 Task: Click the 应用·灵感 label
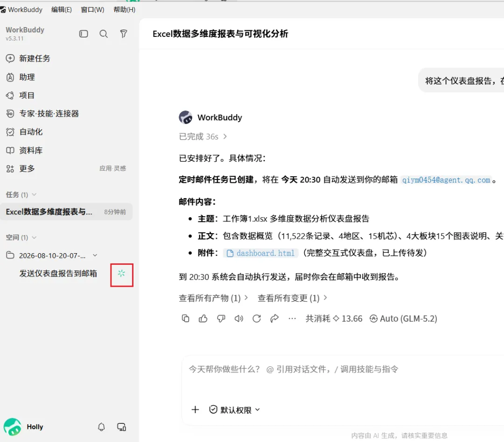[x=112, y=168]
